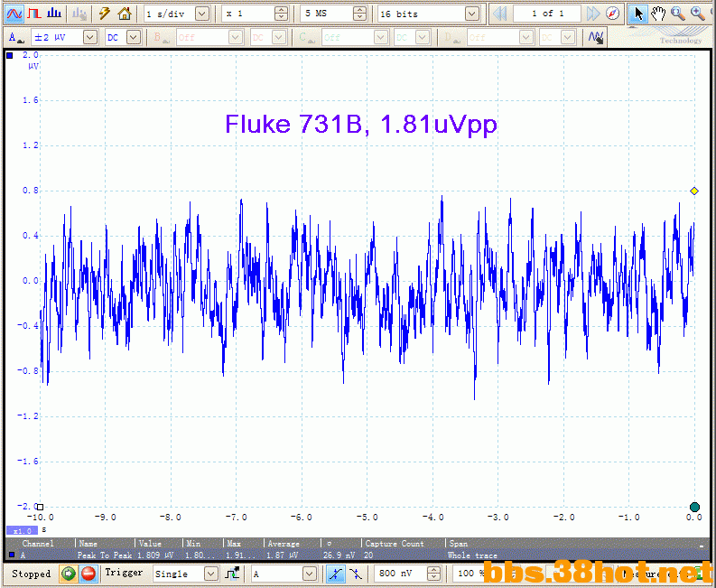This screenshot has width=716, height=588.
Task: Click the '1 of 1' buffer field
Action: pyautogui.click(x=547, y=14)
